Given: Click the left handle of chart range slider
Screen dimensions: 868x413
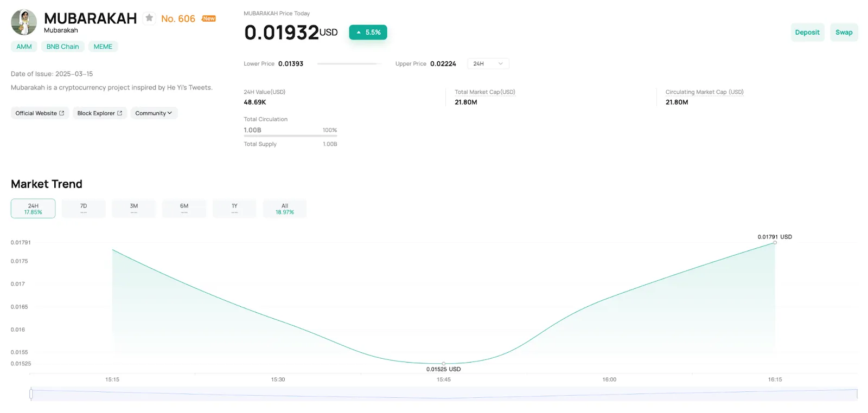Looking at the screenshot, I should [31, 393].
